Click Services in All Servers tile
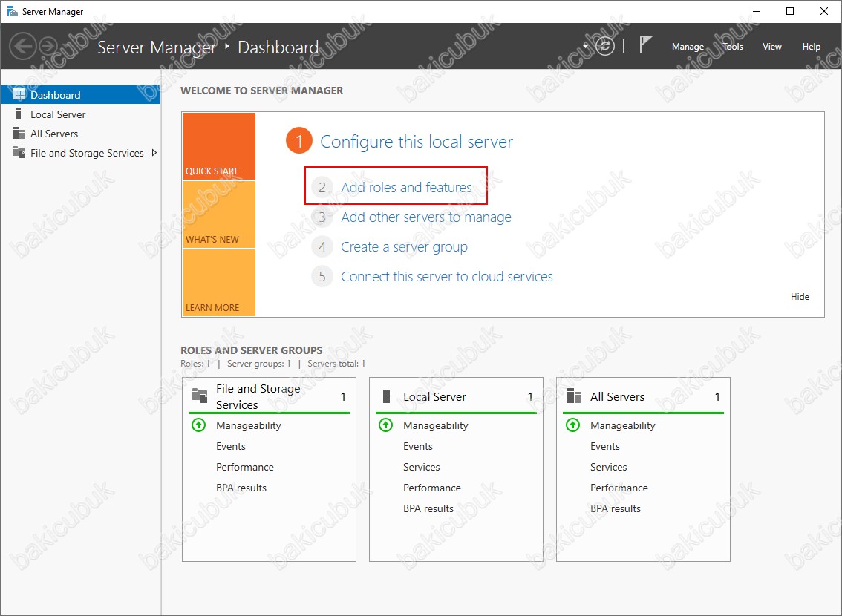Image resolution: width=842 pixels, height=616 pixels. [x=608, y=467]
